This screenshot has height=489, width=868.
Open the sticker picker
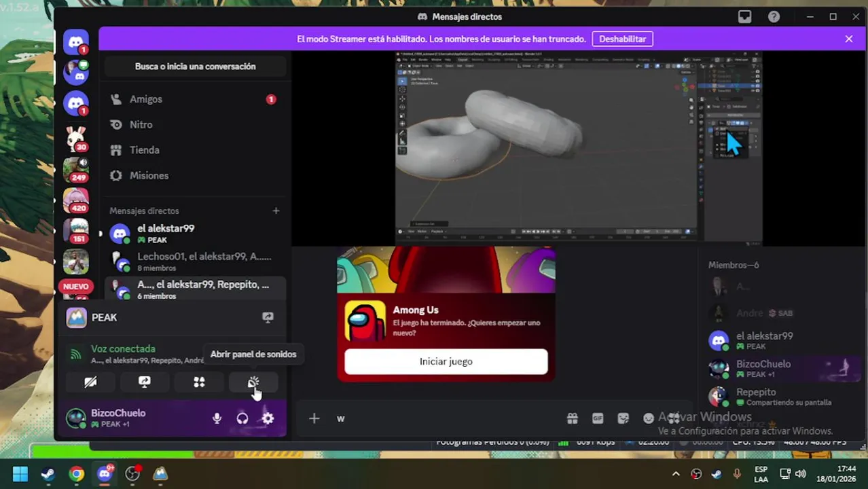coord(623,418)
